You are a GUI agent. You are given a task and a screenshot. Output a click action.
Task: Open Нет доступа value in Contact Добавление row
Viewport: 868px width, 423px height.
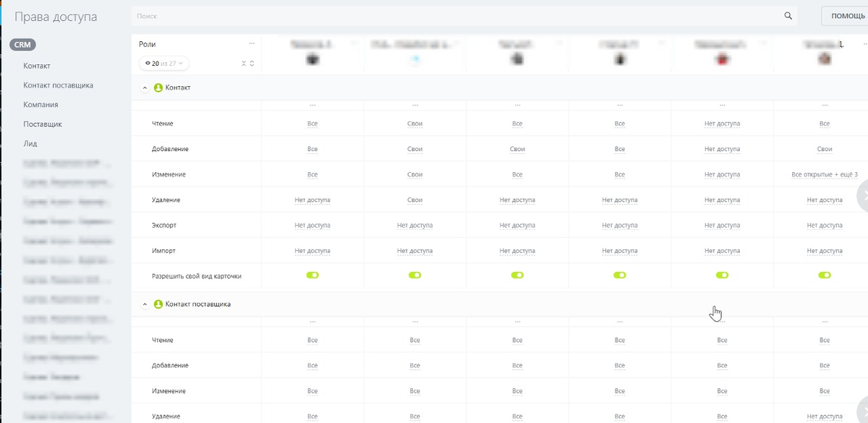click(722, 149)
